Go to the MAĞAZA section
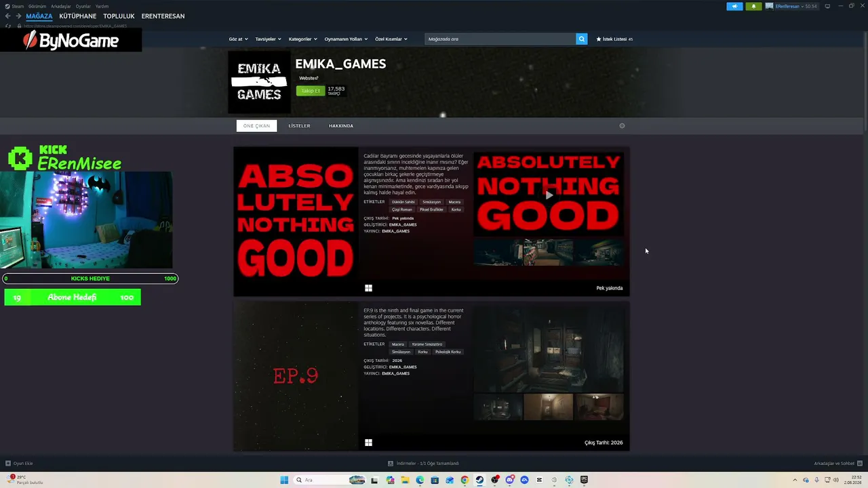 (x=39, y=16)
